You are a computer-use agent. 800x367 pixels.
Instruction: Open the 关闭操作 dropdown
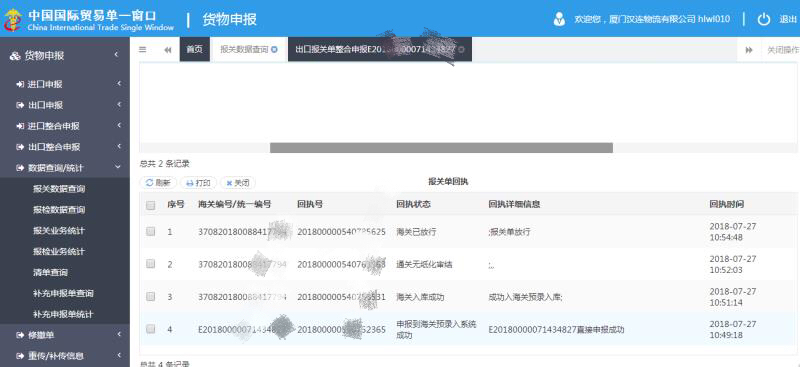[x=783, y=50]
